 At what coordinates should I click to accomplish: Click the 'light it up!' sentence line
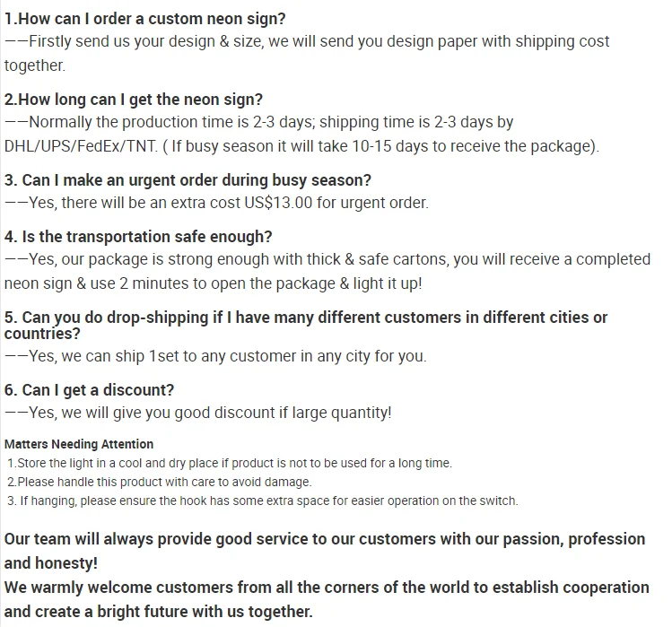(x=213, y=283)
